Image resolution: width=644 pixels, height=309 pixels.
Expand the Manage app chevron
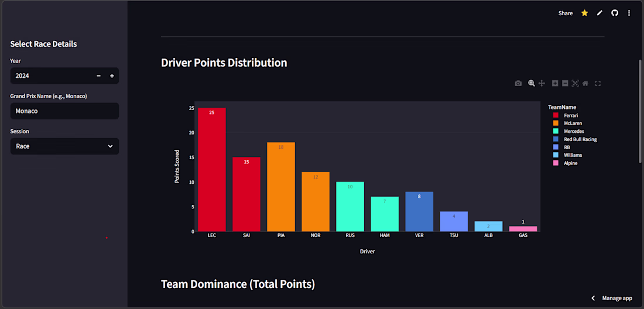pyautogui.click(x=593, y=298)
